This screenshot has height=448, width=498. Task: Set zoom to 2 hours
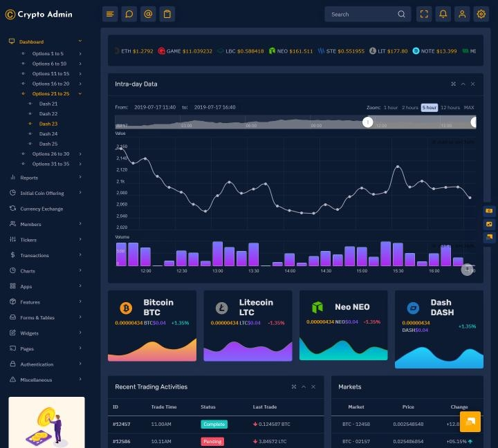(409, 108)
